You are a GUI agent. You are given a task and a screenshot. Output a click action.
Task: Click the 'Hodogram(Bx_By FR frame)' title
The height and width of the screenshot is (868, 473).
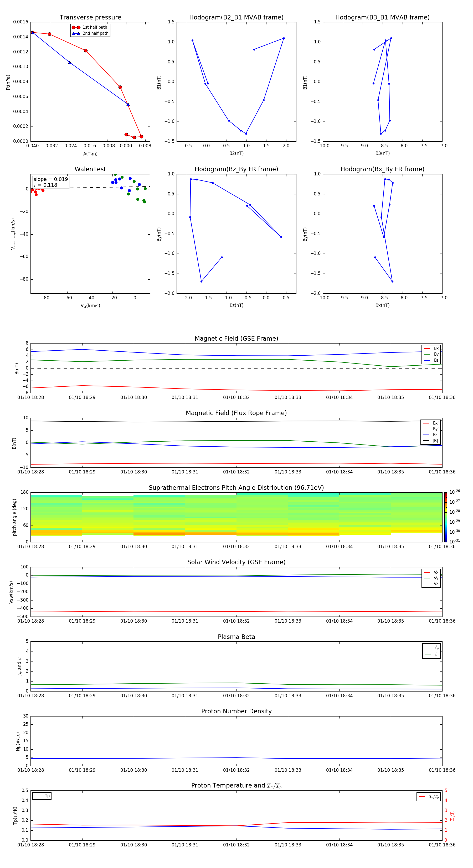[382, 169]
